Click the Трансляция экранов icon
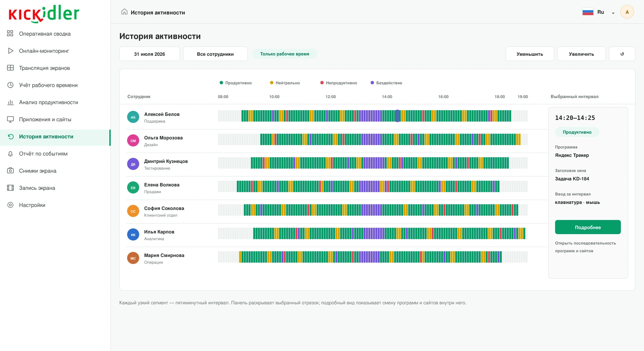 coord(10,68)
